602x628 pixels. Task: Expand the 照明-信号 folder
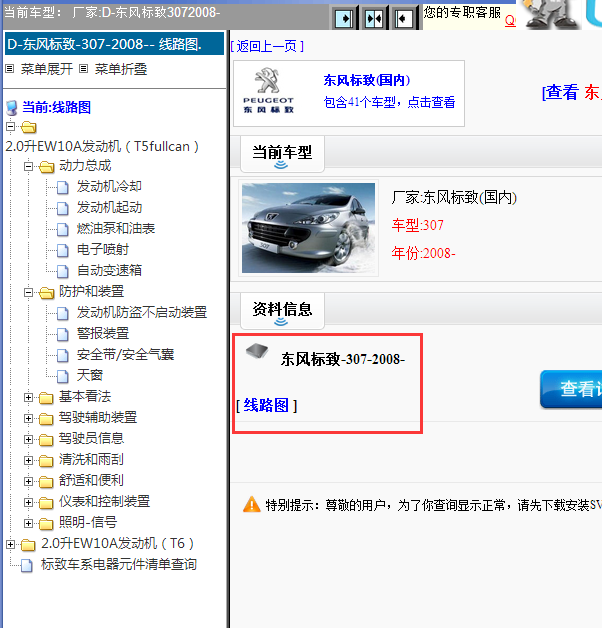point(28,523)
